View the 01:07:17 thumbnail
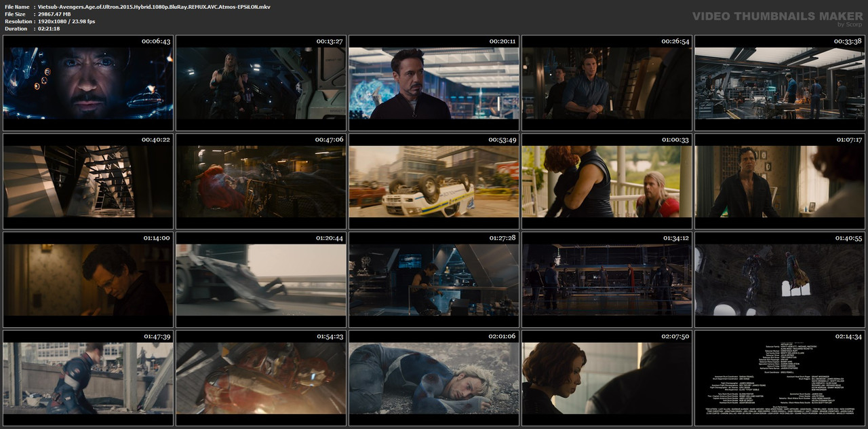Viewport: 868px width, 429px height. [780, 181]
